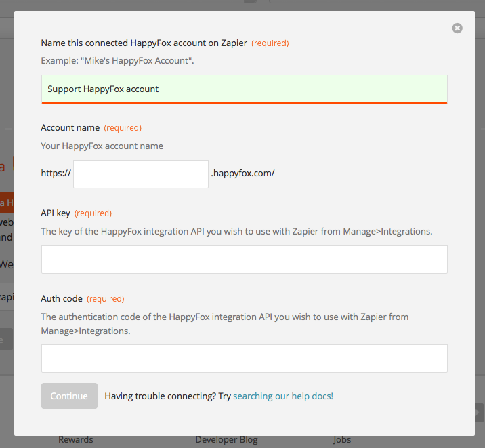Click the connected account name field
The height and width of the screenshot is (448, 485).
(245, 89)
